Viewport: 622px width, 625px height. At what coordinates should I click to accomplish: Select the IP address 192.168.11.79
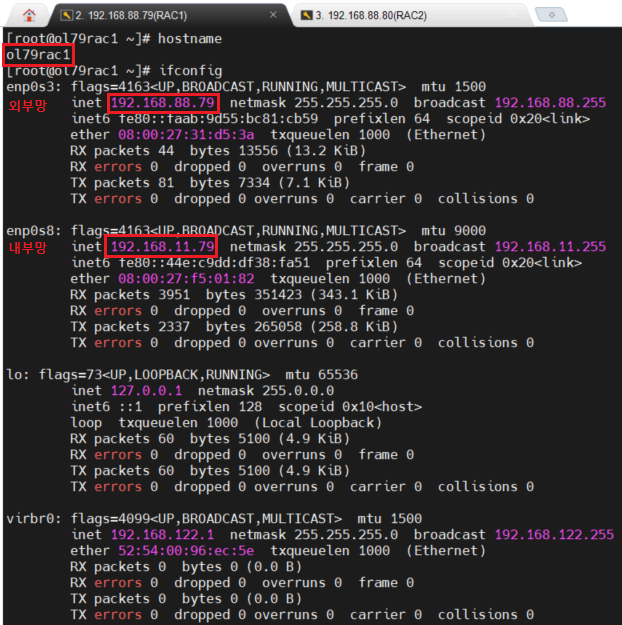(x=163, y=247)
